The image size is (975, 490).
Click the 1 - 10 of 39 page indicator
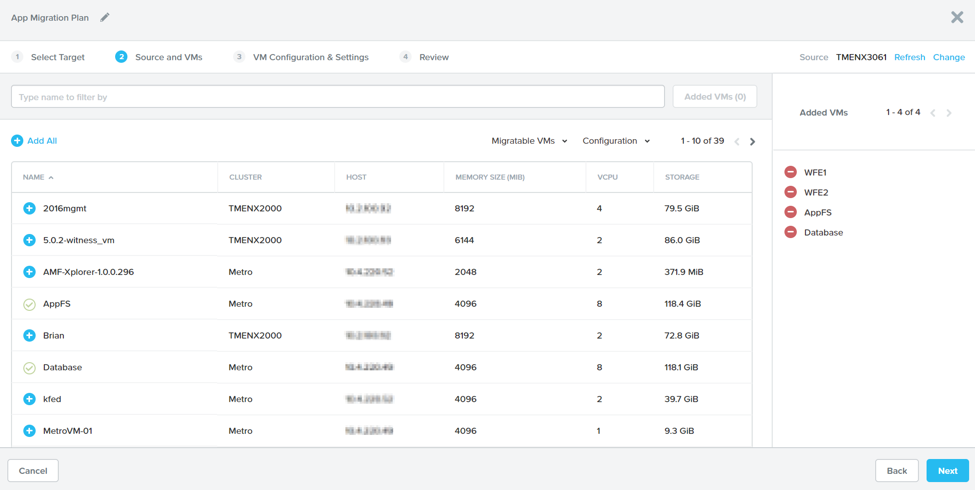pyautogui.click(x=703, y=141)
